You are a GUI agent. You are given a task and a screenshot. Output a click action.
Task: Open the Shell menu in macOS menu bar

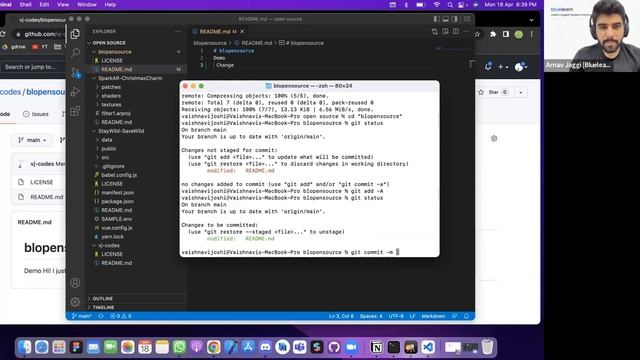(x=25, y=4)
